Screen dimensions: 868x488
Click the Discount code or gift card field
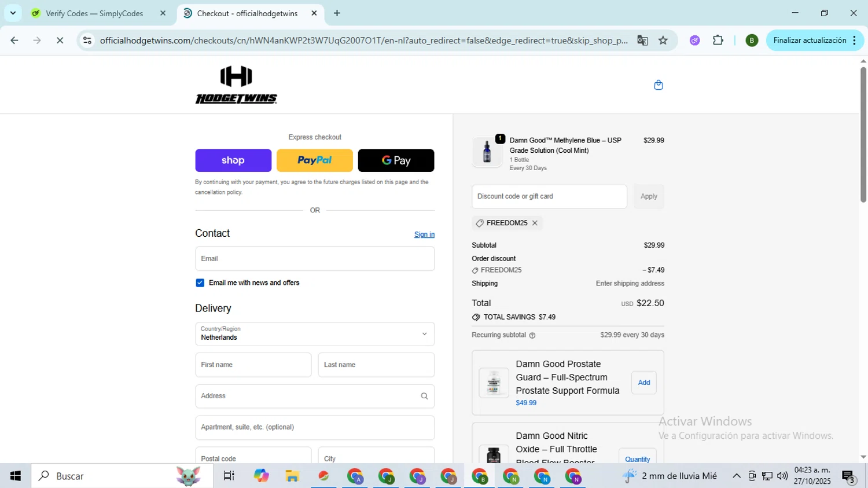click(549, 197)
